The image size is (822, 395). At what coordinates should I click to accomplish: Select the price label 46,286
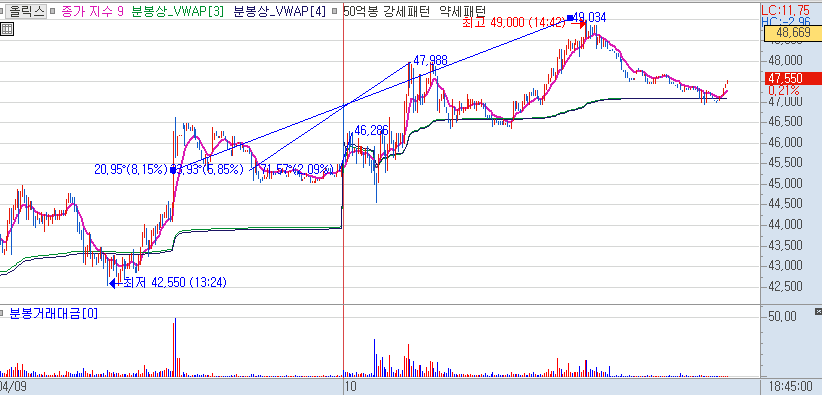[371, 131]
